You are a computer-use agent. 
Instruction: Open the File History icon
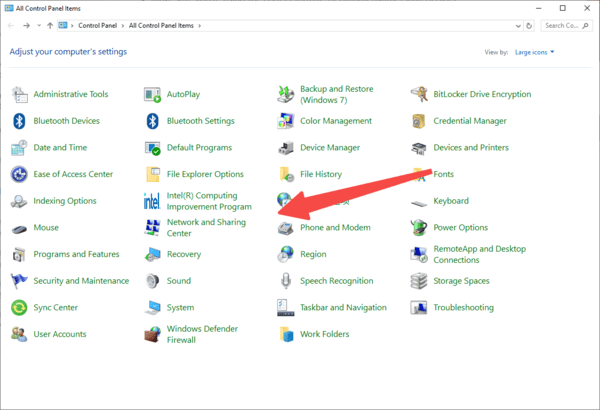tap(286, 174)
